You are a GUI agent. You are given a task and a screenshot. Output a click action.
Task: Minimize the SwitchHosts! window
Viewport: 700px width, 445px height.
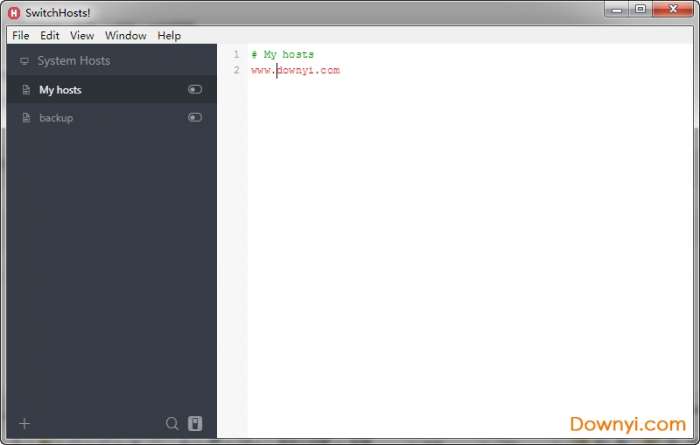tap(617, 9)
